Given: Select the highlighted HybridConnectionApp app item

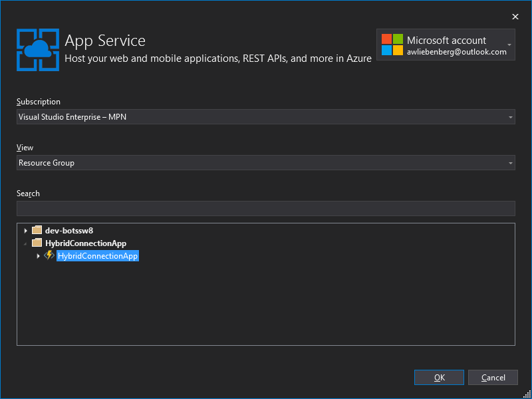Looking at the screenshot, I should [x=98, y=256].
